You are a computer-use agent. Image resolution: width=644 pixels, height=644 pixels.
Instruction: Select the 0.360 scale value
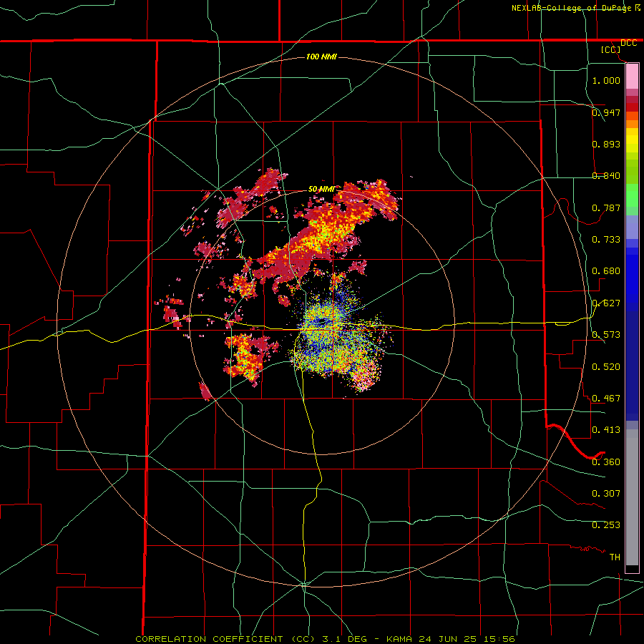click(606, 462)
